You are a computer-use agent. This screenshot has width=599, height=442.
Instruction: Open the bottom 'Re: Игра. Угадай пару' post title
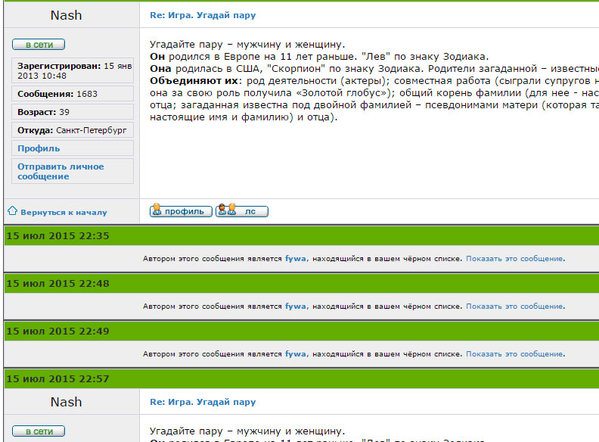point(202,402)
